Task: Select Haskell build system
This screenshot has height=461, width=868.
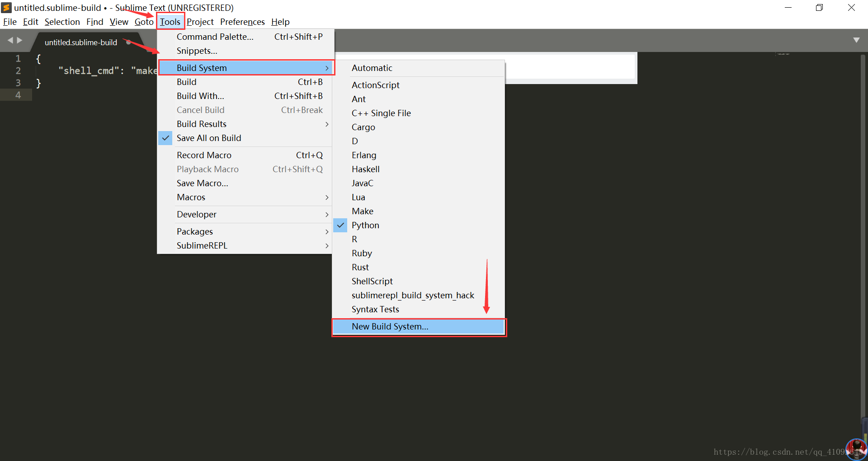Action: pos(419,169)
